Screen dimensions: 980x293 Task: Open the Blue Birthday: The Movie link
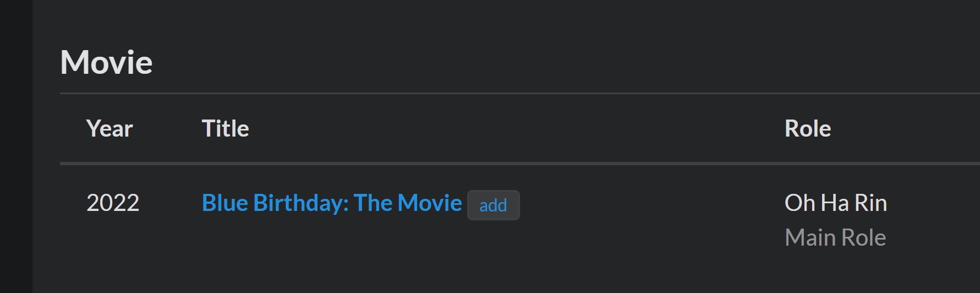click(x=332, y=203)
